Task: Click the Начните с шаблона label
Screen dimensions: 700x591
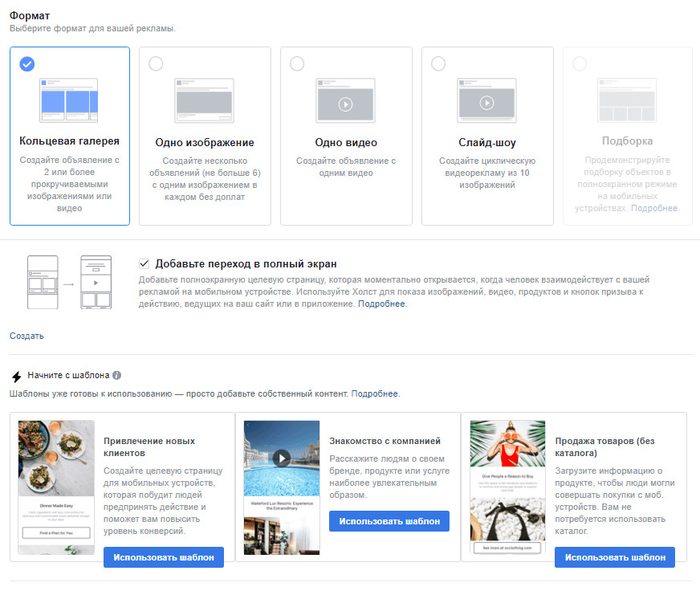Action: click(x=68, y=375)
